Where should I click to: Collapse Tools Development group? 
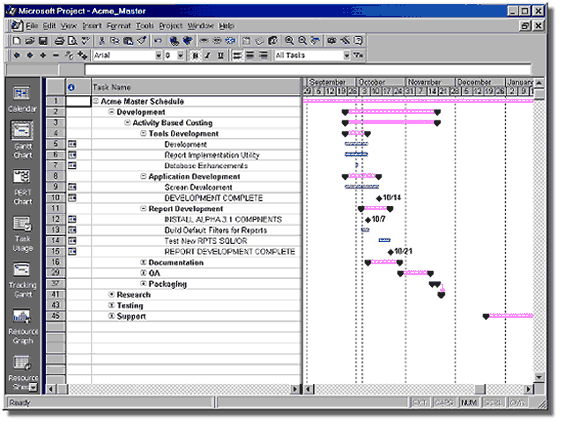coord(144,133)
